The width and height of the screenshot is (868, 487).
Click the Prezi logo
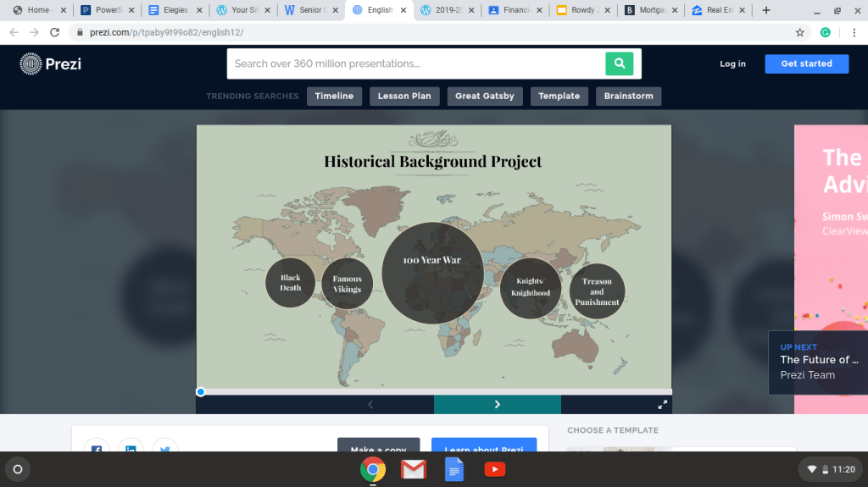[51, 64]
